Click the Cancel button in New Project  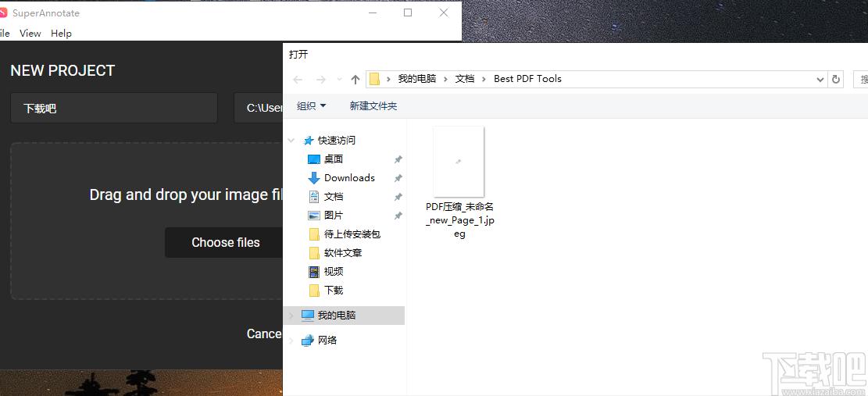[264, 334]
